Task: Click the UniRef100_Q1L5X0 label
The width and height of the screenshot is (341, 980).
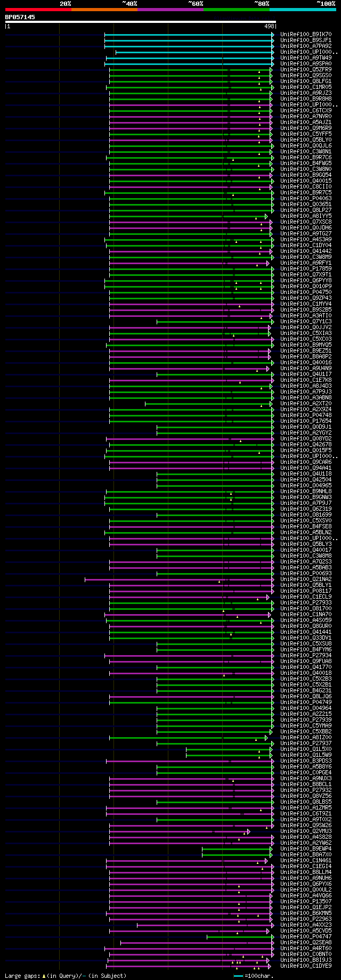Action: pos(306,749)
